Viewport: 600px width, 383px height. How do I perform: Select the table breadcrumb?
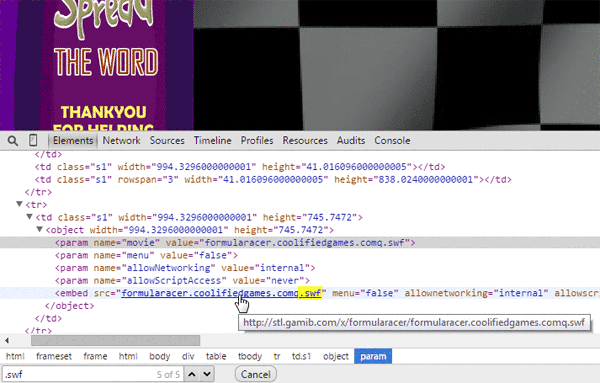click(216, 356)
